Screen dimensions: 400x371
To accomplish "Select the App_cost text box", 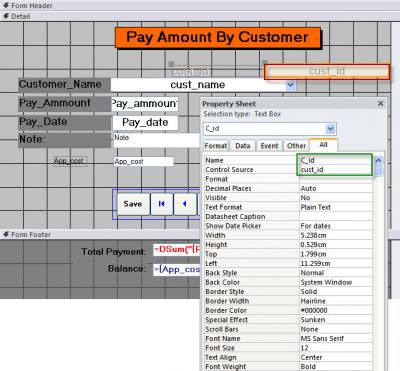I will click(x=143, y=162).
